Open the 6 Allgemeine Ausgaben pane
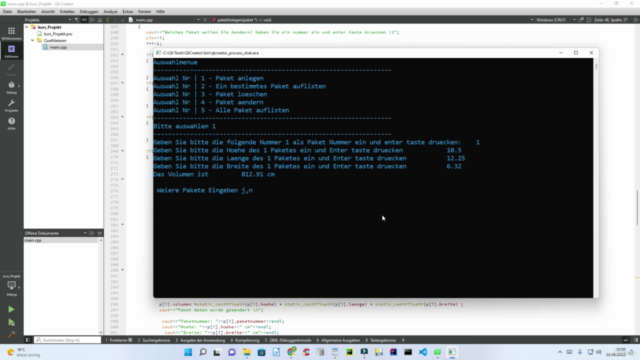The image size is (640, 360). pyautogui.click(x=338, y=340)
